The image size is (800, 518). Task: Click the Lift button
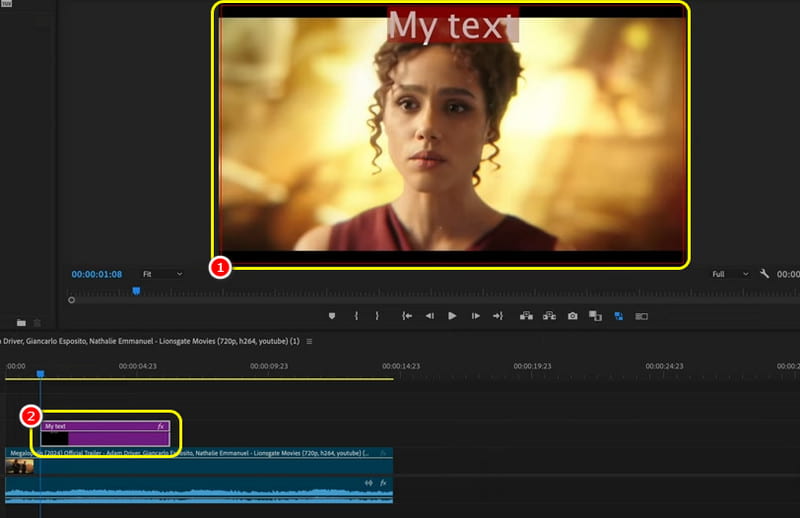tap(526, 316)
